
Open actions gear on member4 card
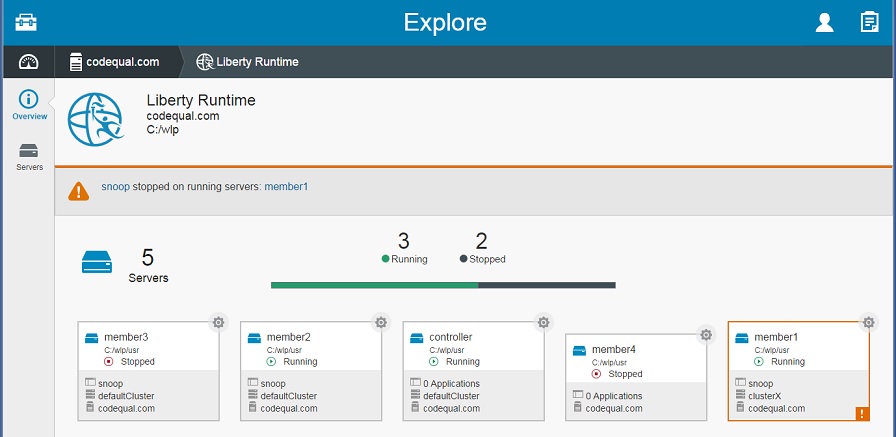click(706, 335)
